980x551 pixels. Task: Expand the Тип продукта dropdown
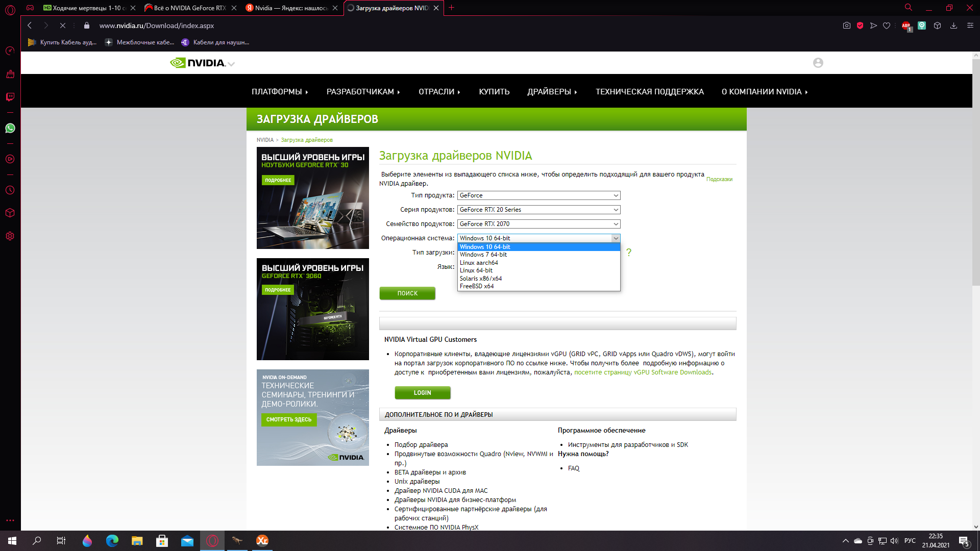coord(539,195)
